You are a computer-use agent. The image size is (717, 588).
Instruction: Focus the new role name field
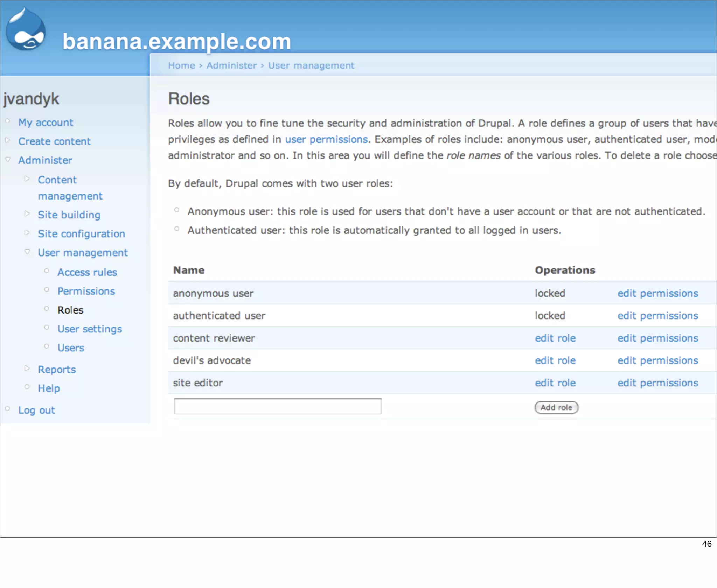pyautogui.click(x=278, y=407)
